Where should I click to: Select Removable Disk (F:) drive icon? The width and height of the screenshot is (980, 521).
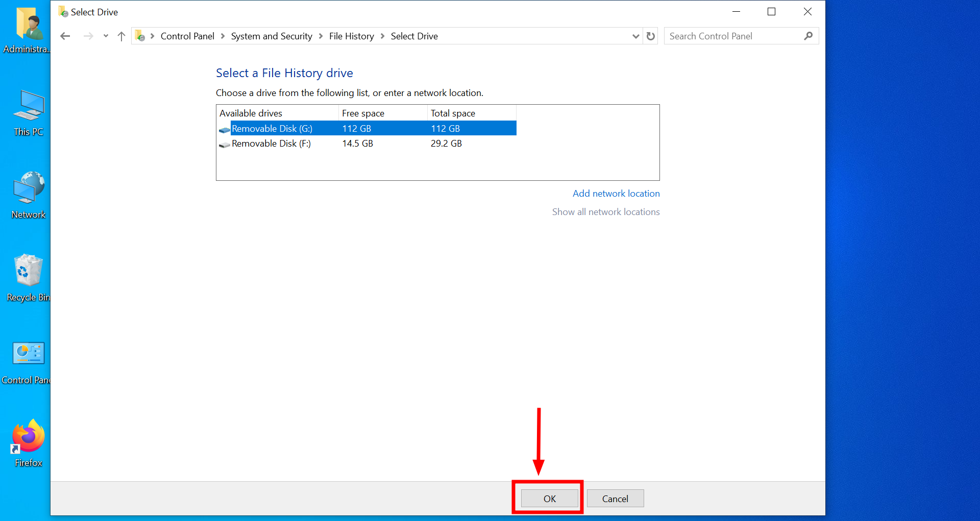pos(225,144)
